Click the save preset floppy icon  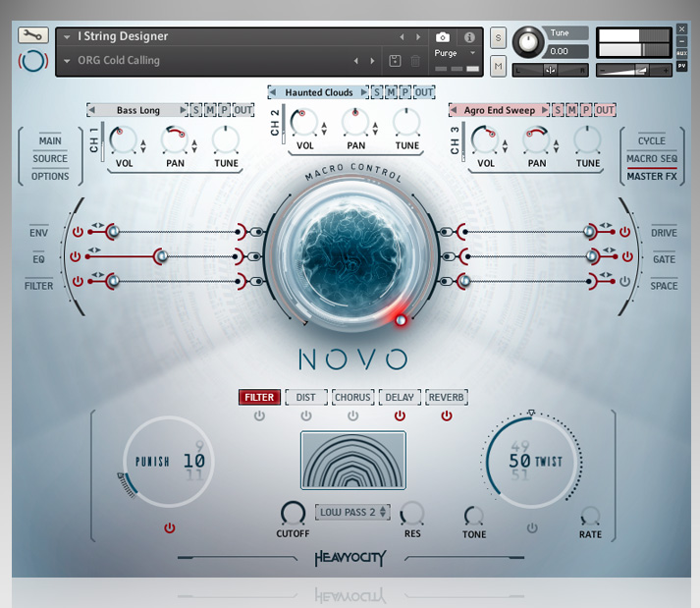click(x=395, y=60)
